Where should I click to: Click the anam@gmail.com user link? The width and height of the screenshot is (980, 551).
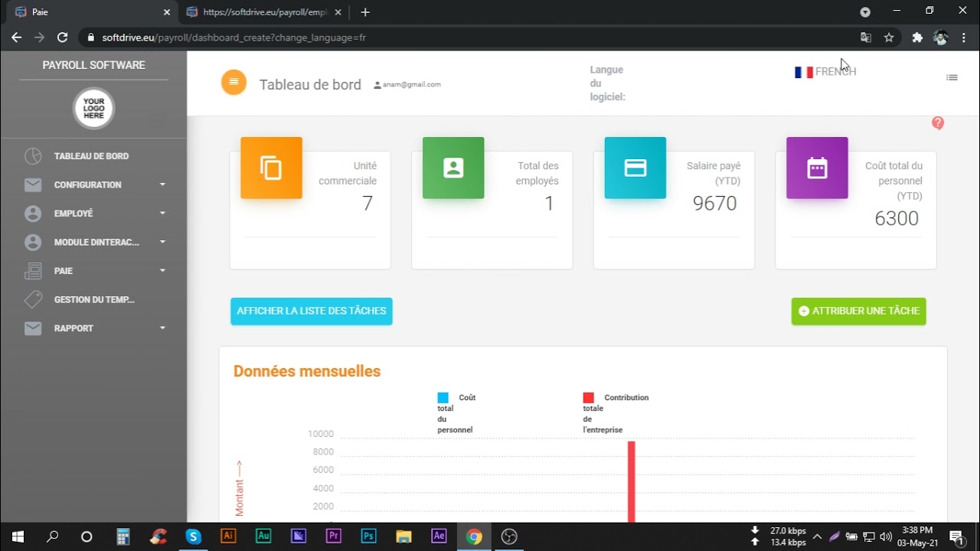(x=407, y=84)
